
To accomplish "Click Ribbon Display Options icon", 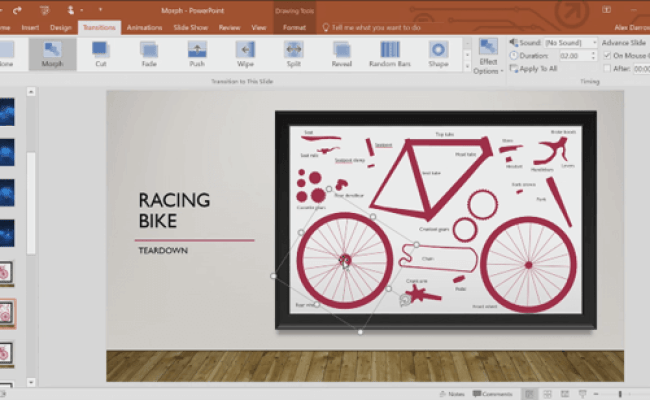I will coord(606,10).
